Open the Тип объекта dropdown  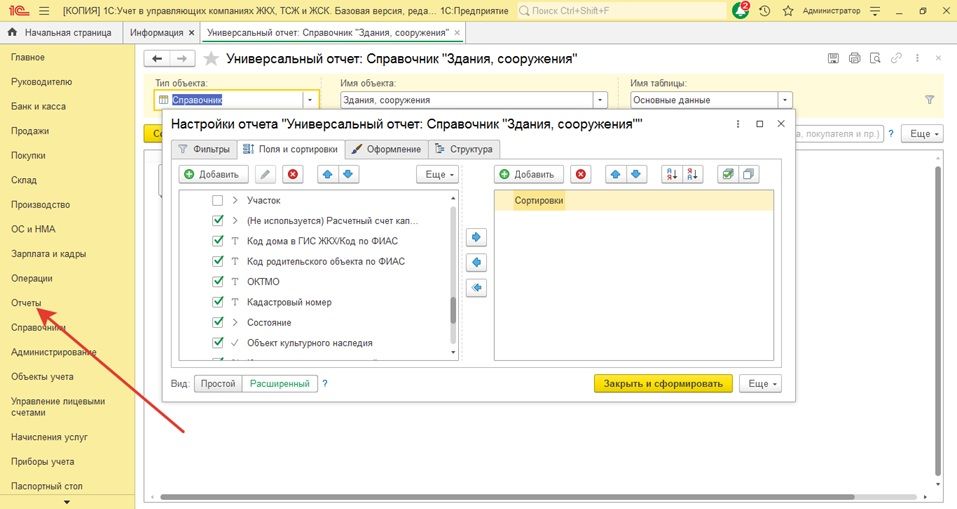click(x=310, y=100)
